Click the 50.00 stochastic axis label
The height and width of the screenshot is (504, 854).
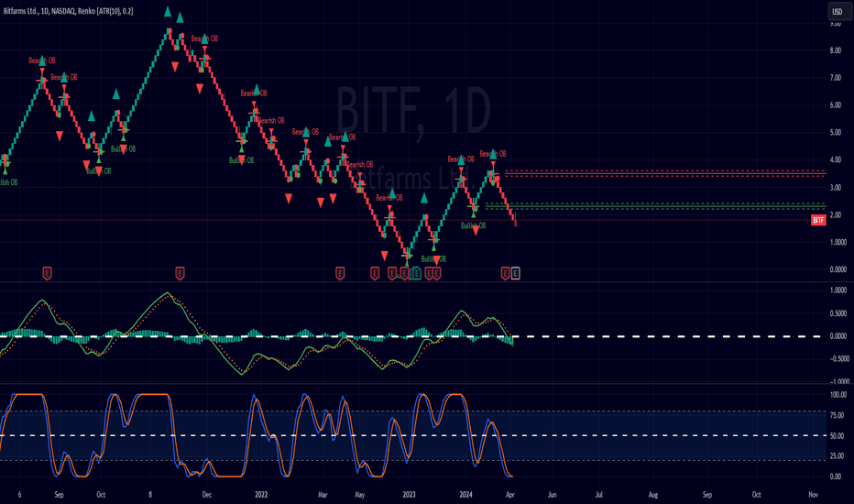838,436
